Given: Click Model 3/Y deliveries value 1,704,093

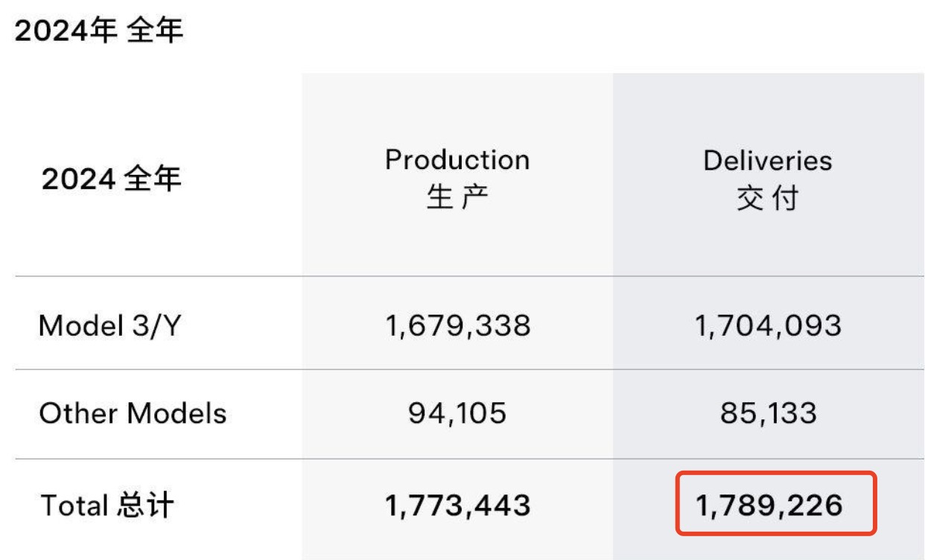Looking at the screenshot, I should pyautogui.click(x=768, y=325).
